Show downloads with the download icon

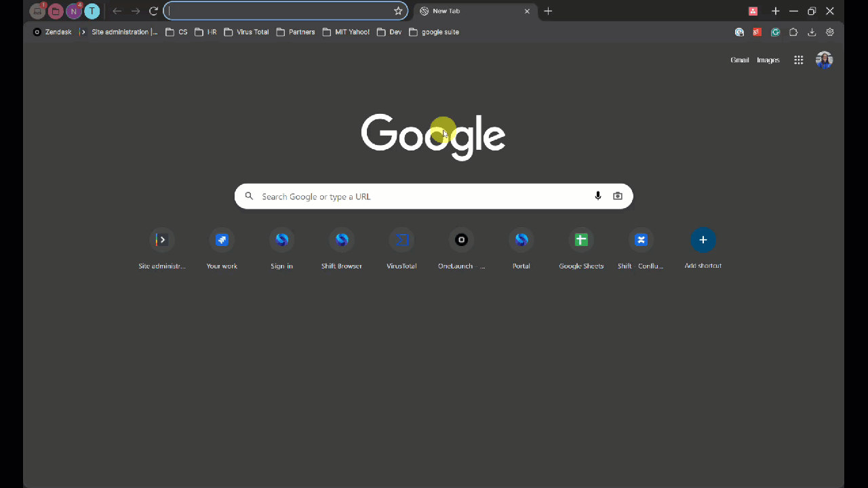point(812,32)
